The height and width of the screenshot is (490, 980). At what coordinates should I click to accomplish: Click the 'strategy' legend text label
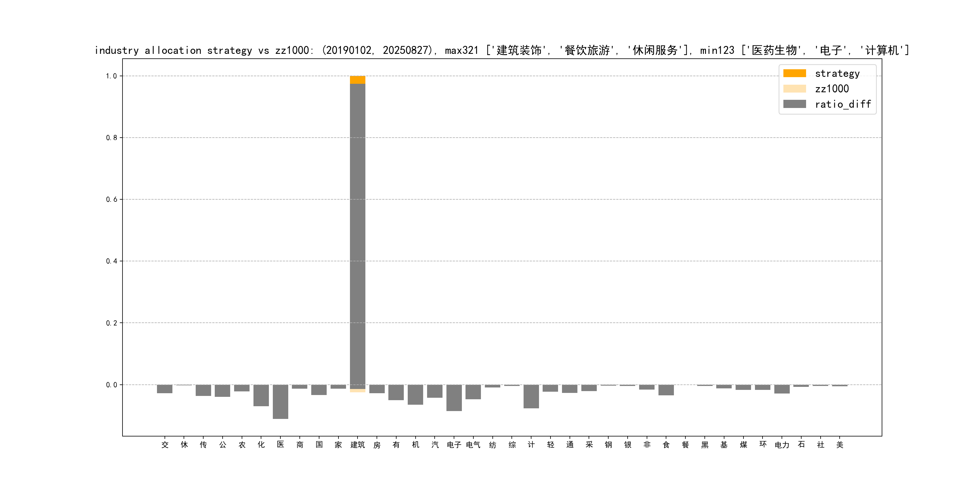837,73
